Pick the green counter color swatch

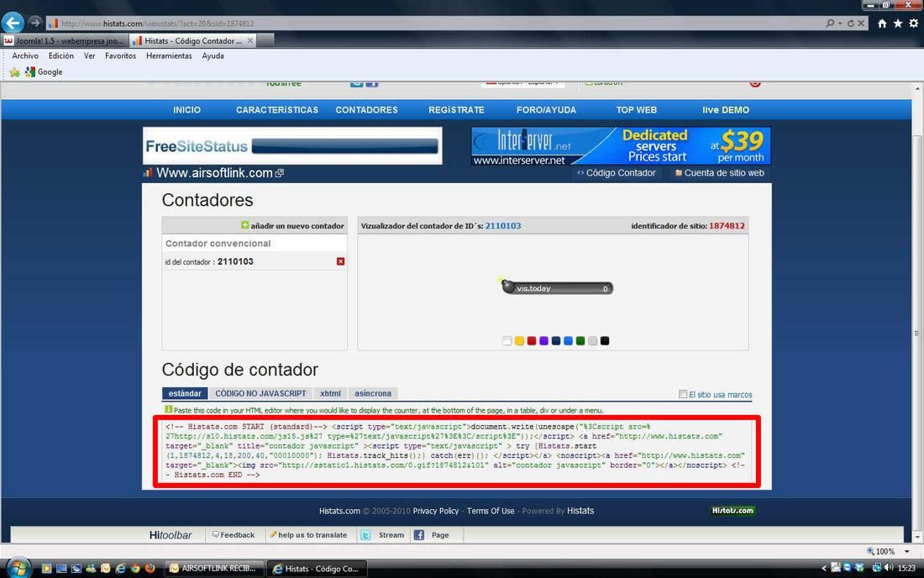[580, 340]
